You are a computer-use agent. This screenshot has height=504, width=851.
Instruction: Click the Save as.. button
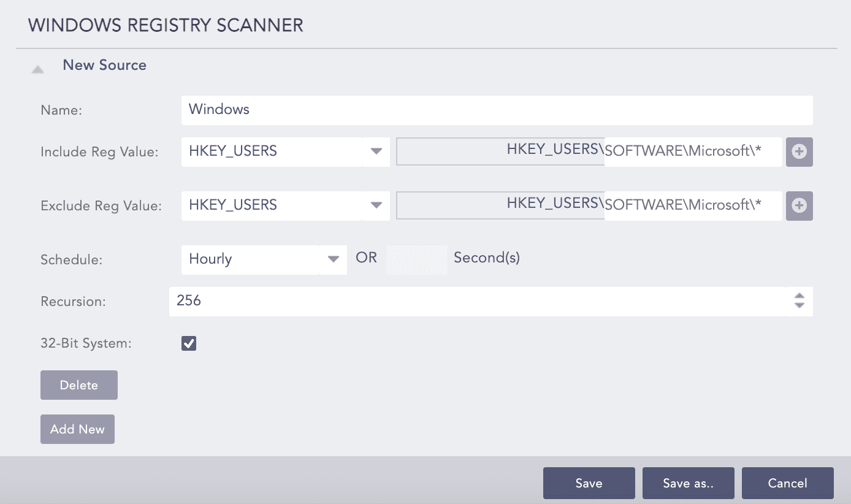click(x=688, y=483)
